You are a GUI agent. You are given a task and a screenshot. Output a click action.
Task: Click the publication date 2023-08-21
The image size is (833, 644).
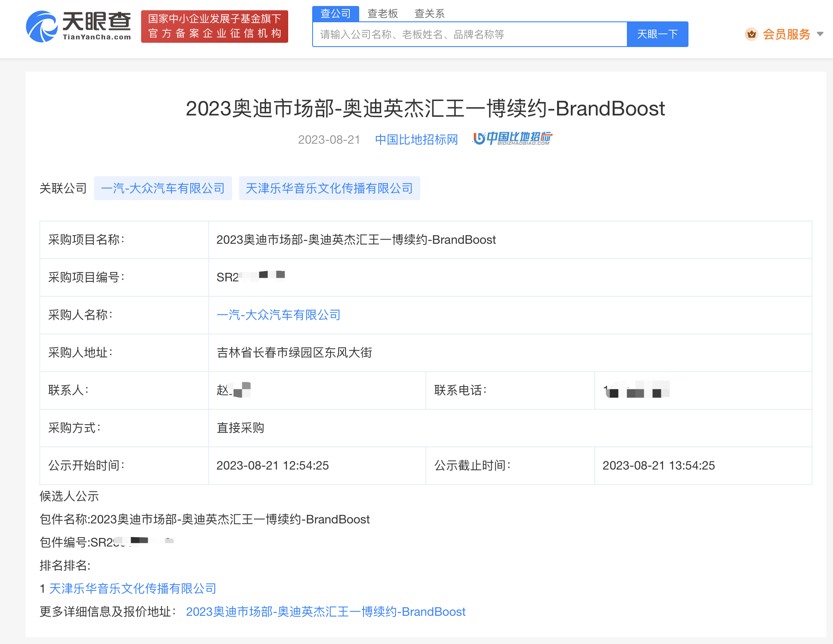pos(329,140)
